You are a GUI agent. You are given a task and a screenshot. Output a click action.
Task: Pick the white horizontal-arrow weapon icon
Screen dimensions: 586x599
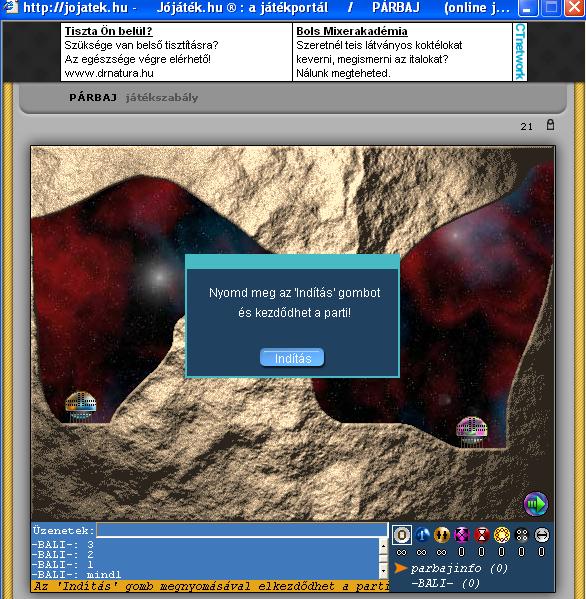coord(542,535)
